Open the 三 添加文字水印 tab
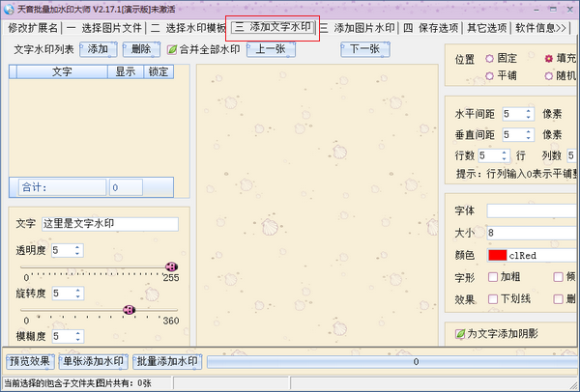This screenshot has height=392, width=580. 272,29
